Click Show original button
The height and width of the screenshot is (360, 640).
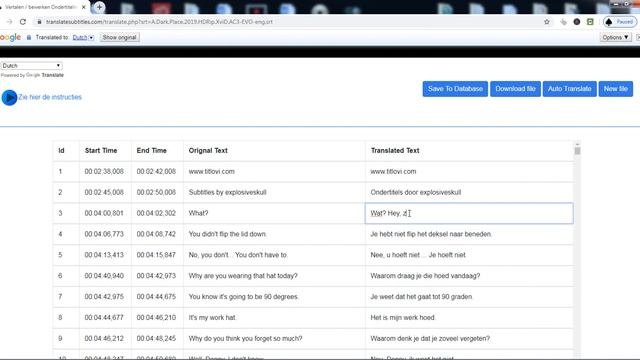coord(119,38)
